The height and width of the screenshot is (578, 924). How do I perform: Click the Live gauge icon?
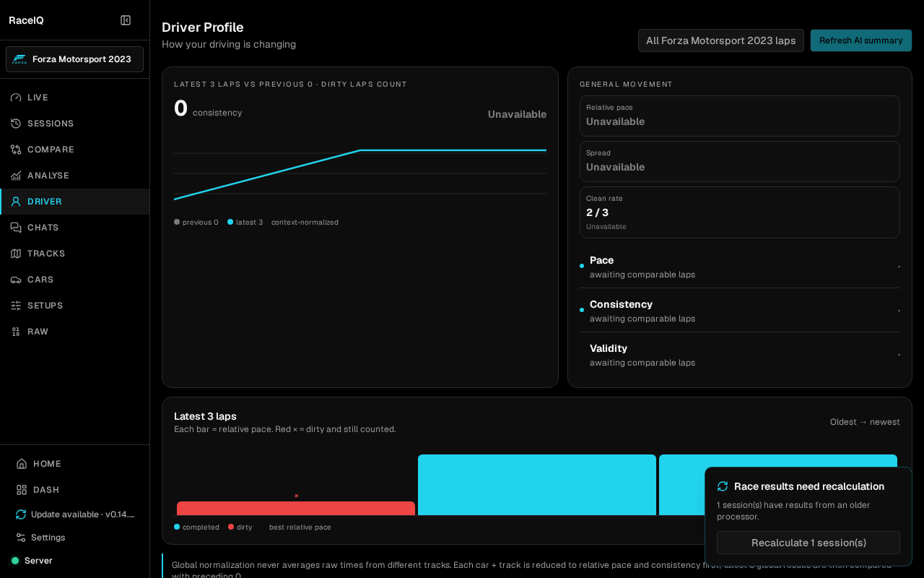point(16,98)
